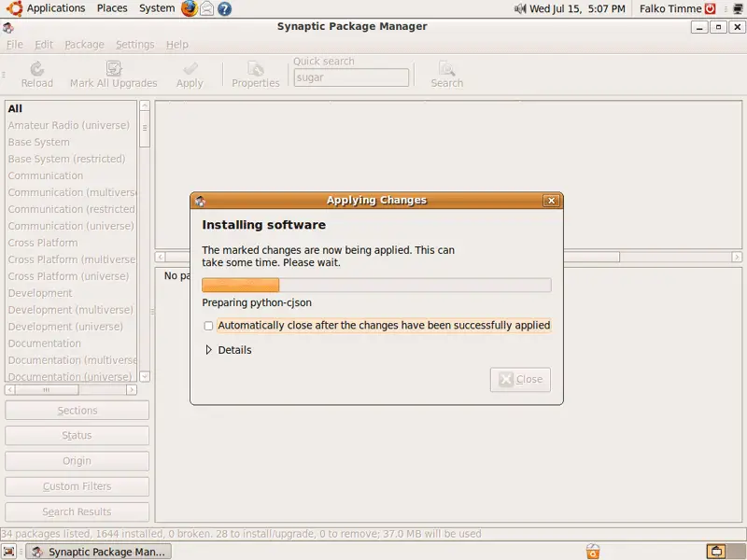Click the Origin filter button

(77, 461)
